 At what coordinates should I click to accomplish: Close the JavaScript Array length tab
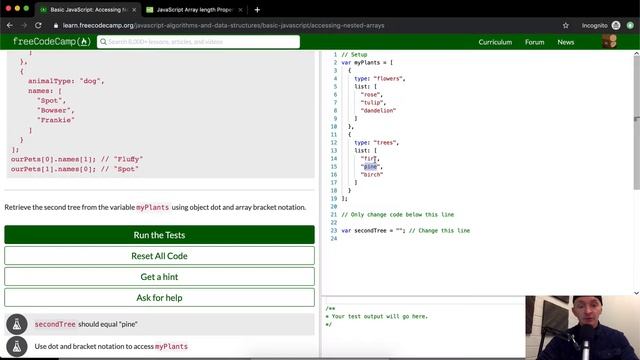pos(240,10)
